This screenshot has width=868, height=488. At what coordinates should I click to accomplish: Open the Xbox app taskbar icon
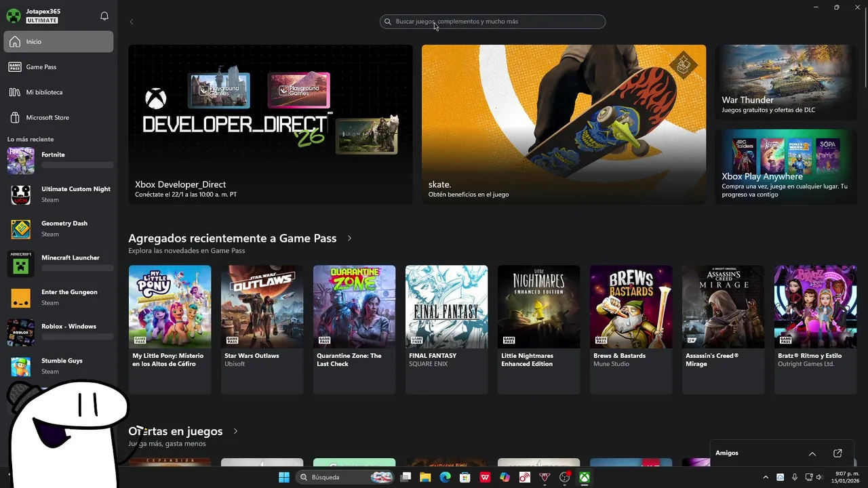tap(584, 477)
